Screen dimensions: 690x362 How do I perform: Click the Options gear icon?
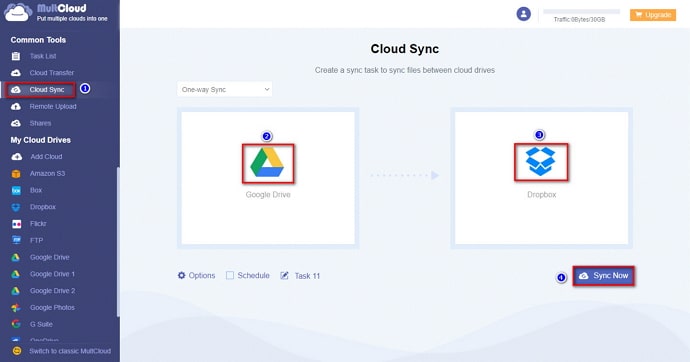click(181, 275)
